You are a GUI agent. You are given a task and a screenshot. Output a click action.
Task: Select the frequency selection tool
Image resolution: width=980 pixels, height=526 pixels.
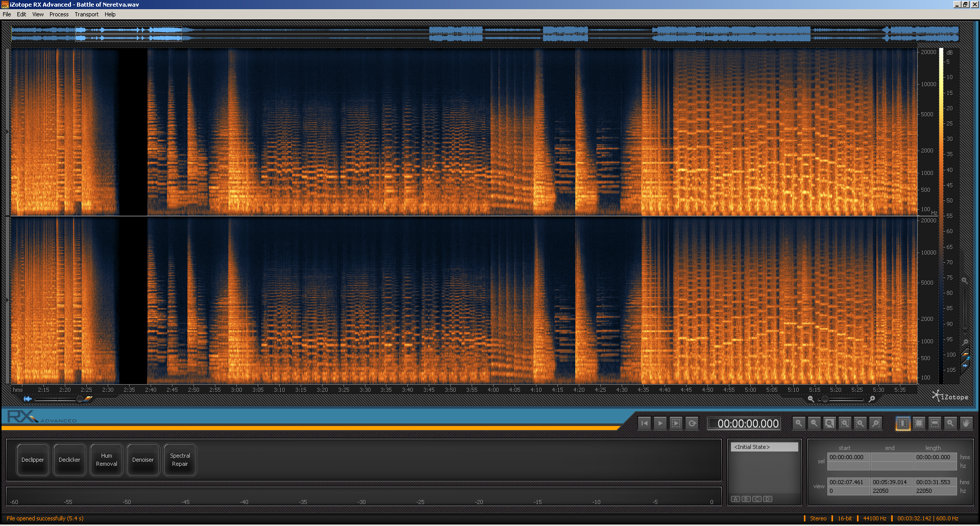pyautogui.click(x=935, y=423)
